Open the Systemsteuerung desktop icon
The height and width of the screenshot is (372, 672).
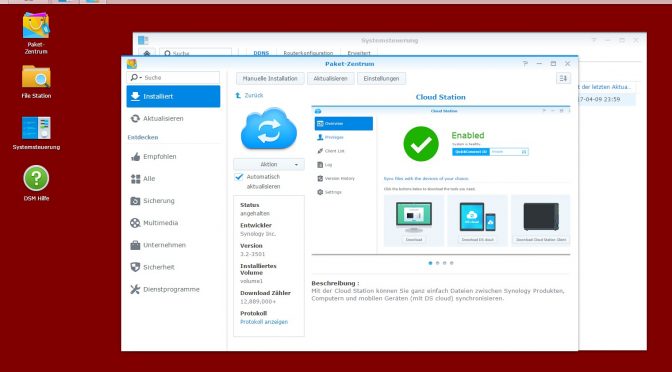pos(36,133)
